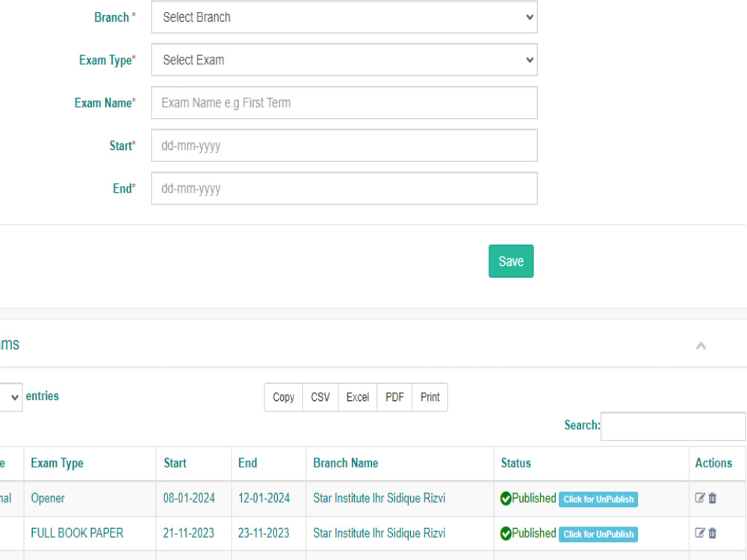The image size is (747, 560).
Task: Open the Select Branch dropdown
Action: pyautogui.click(x=344, y=17)
